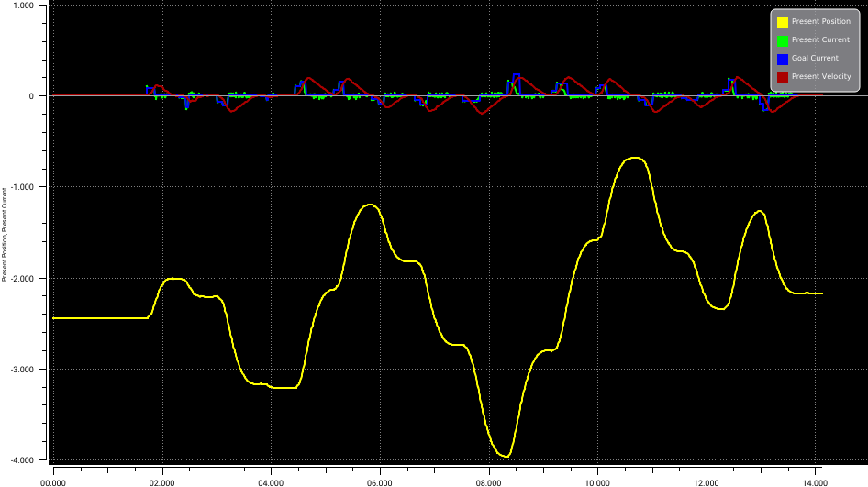Image resolution: width=868 pixels, height=487 pixels.
Task: Toggle the Present Current legend label
Action: [820, 40]
